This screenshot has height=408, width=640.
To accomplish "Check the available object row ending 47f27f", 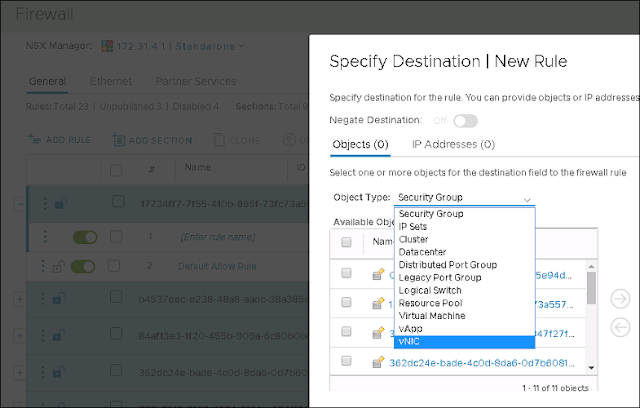I will point(346,331).
